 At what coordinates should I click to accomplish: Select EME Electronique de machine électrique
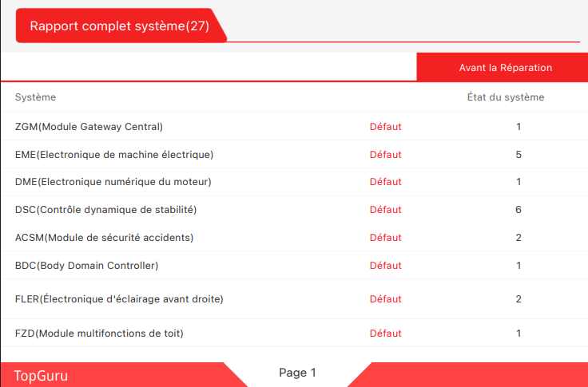(x=114, y=155)
